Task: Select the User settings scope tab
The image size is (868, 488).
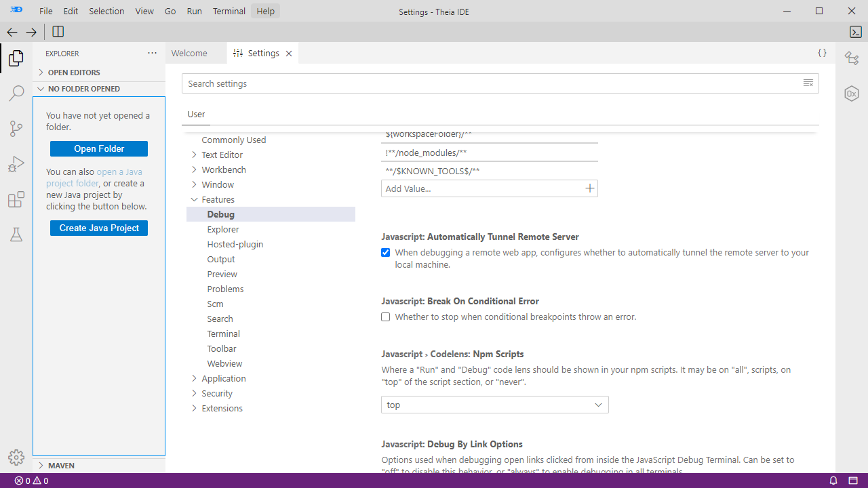Action: tap(197, 115)
